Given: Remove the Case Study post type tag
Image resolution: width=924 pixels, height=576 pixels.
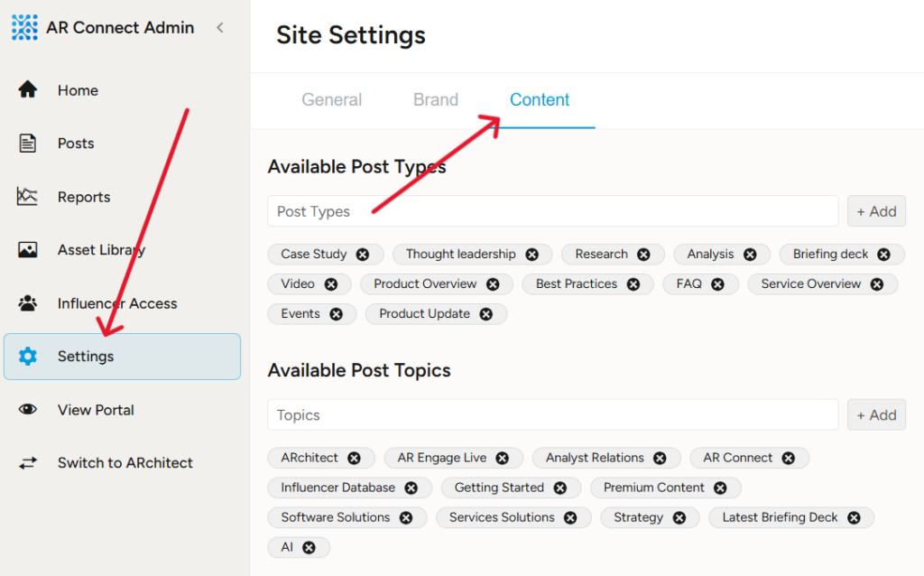Looking at the screenshot, I should pos(363,255).
